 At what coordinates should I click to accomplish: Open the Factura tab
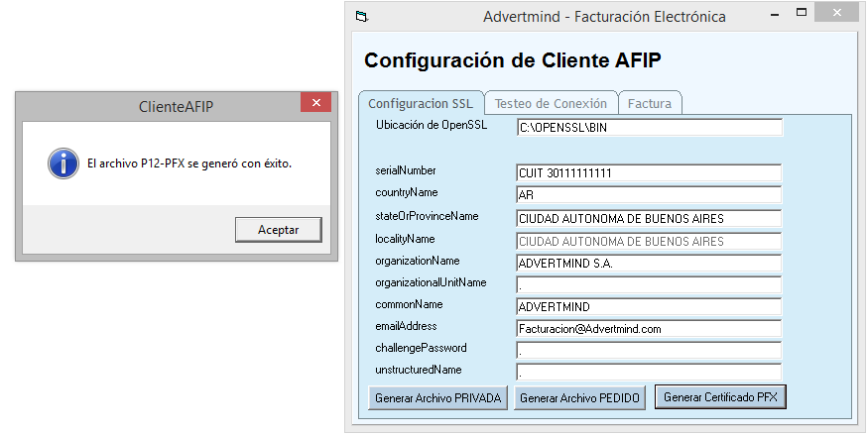coord(650,103)
